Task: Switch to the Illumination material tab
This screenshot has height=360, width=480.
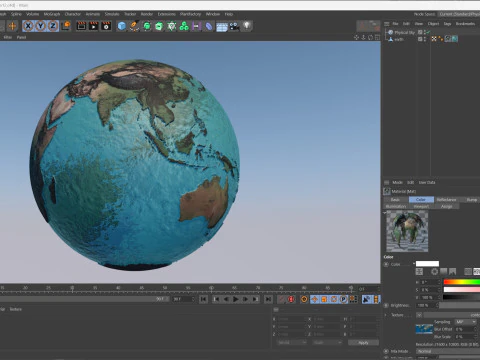Action: tap(396, 206)
